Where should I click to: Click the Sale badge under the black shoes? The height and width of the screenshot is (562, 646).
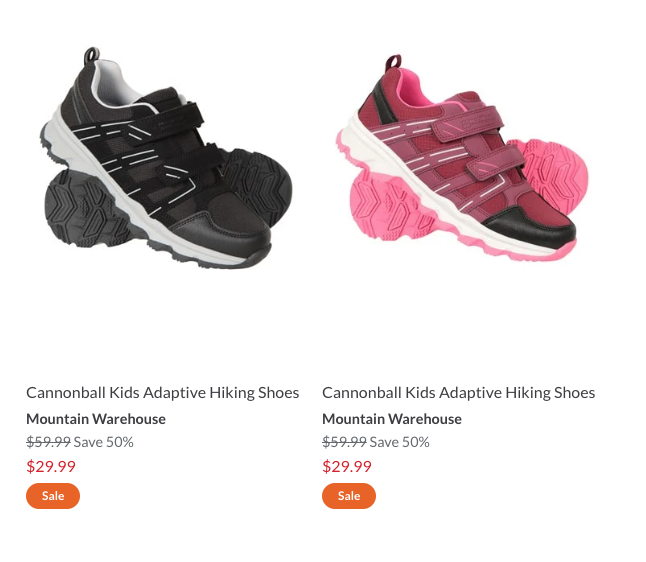[x=53, y=496]
